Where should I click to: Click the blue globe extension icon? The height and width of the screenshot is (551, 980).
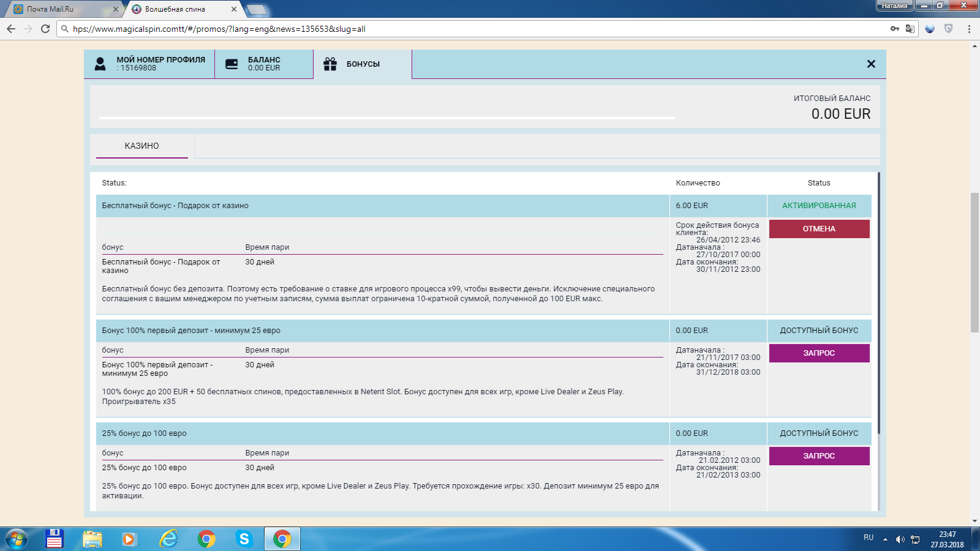[x=930, y=29]
